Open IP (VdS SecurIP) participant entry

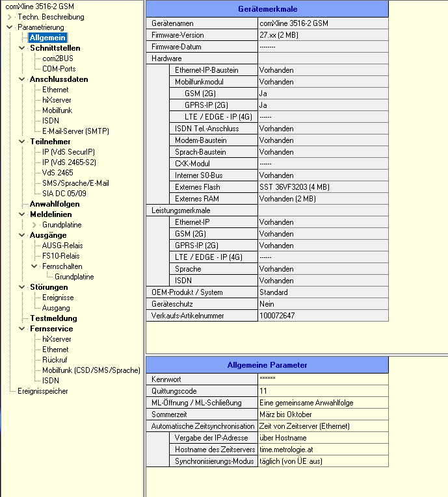(68, 152)
